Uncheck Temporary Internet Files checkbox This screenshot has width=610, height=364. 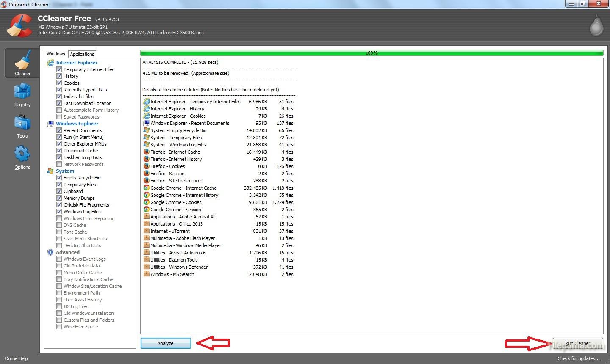[59, 69]
